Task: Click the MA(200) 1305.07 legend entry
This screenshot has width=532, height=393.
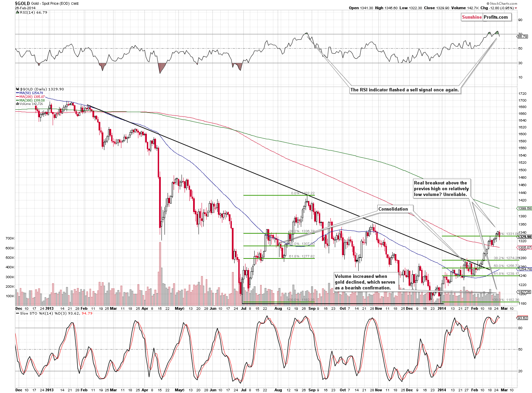Action: point(32,96)
